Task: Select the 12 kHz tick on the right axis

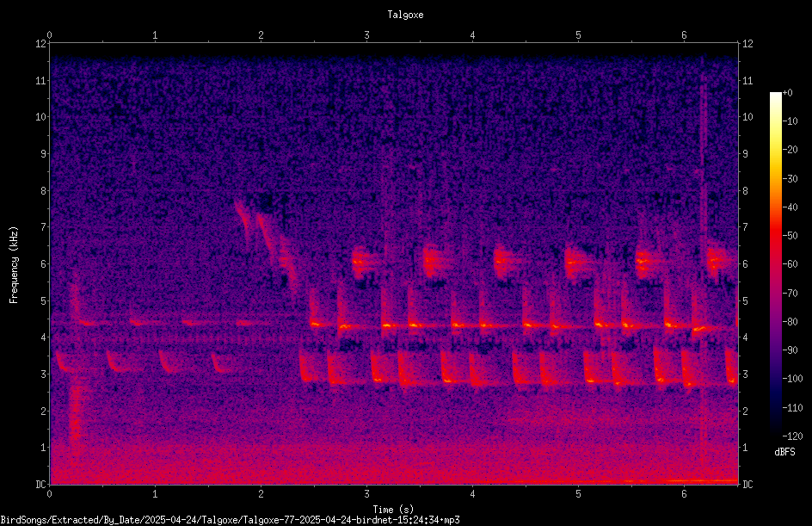Action: pos(747,44)
